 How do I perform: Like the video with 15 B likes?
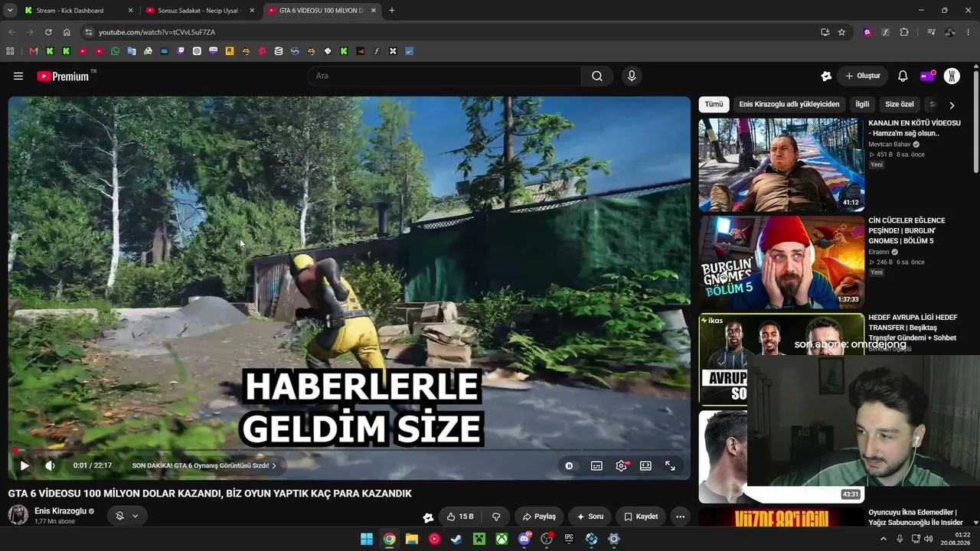(460, 517)
